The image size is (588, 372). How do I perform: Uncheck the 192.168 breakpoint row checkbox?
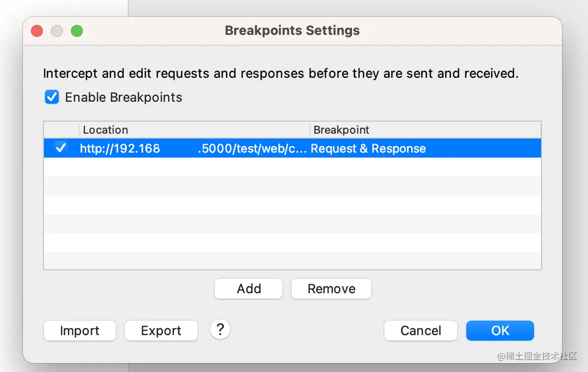[x=61, y=148]
